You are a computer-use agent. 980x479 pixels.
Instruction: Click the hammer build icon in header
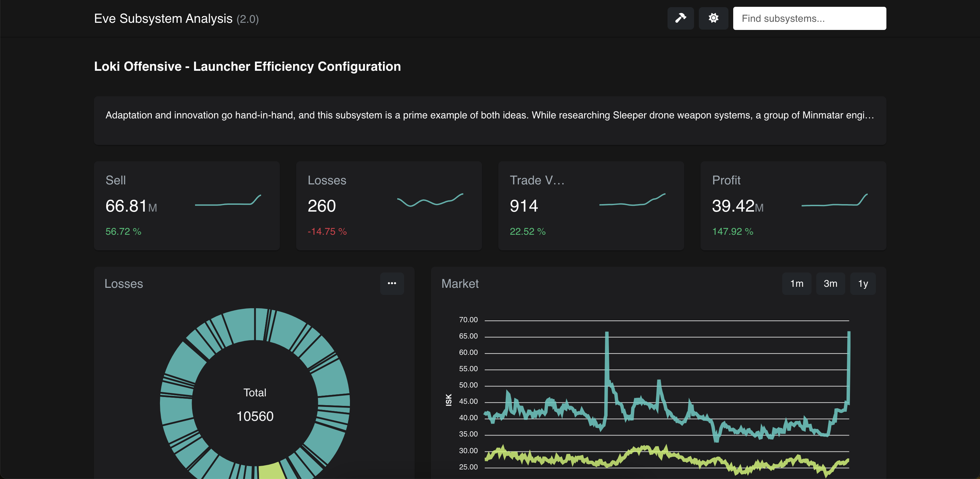tap(680, 18)
